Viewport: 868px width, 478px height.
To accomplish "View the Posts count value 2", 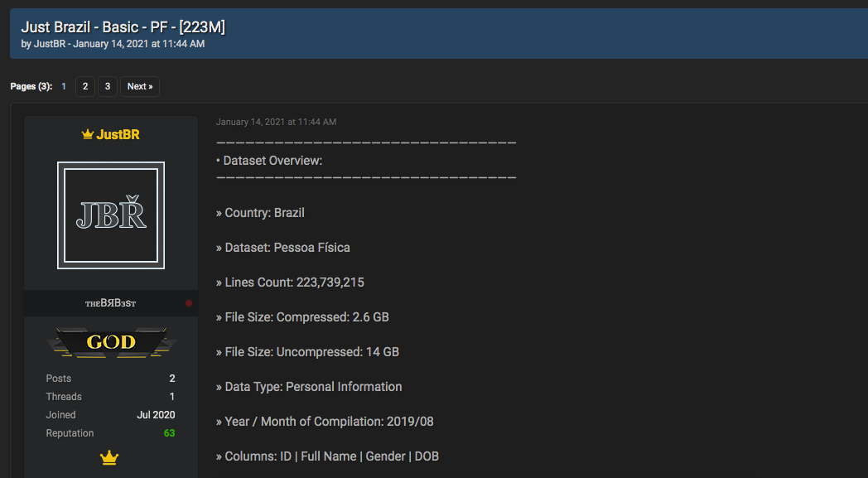I will point(171,379).
